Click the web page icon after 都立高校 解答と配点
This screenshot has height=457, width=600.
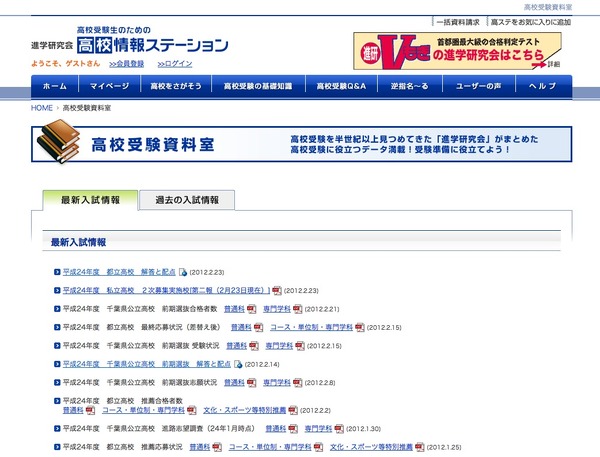tap(183, 272)
